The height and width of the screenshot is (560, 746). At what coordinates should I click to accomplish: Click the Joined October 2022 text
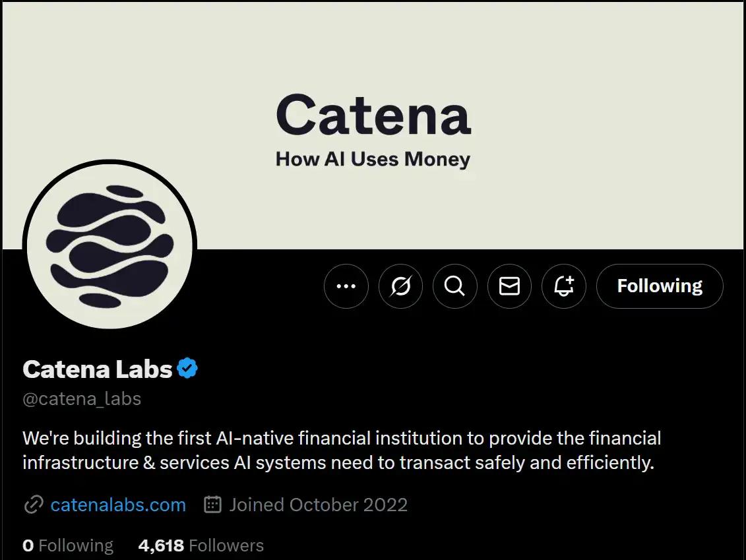[x=317, y=505]
